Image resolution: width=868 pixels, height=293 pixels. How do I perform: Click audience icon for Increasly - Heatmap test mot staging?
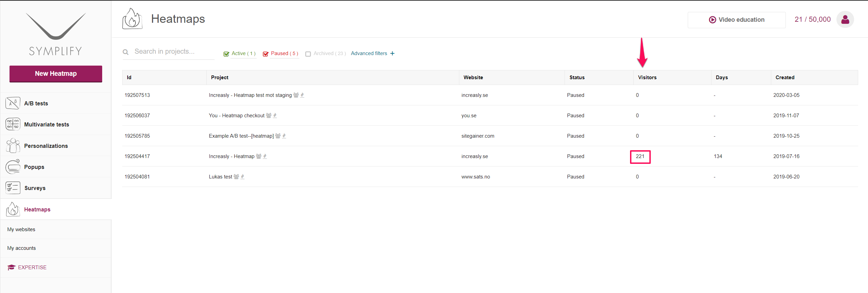pyautogui.click(x=296, y=95)
